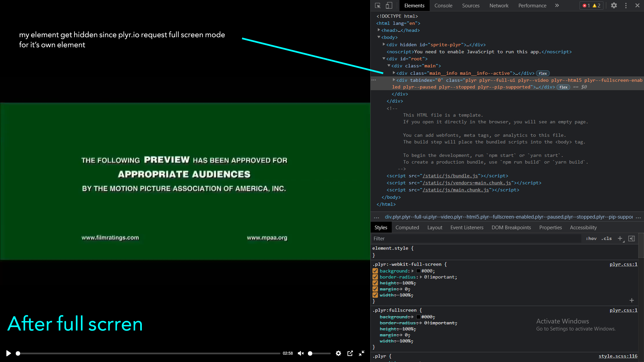The height and width of the screenshot is (362, 644).
Task: Open color picker for webkit-full-screen background
Action: (418, 271)
